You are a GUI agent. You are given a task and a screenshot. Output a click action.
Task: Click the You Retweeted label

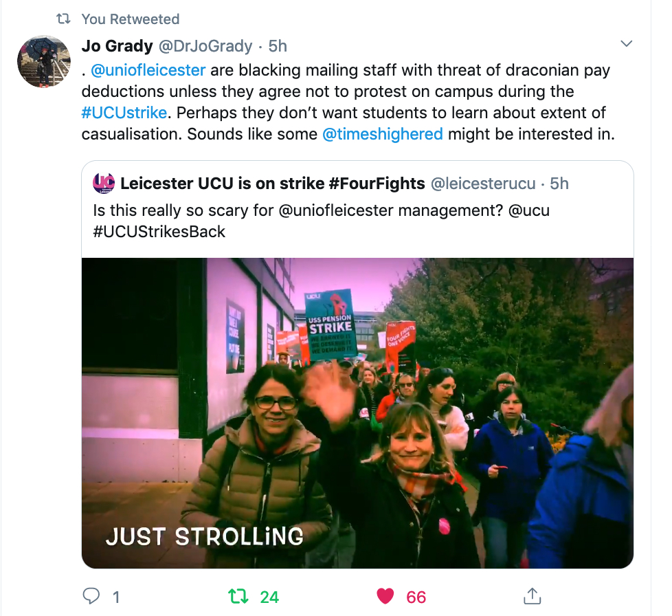coord(131,19)
